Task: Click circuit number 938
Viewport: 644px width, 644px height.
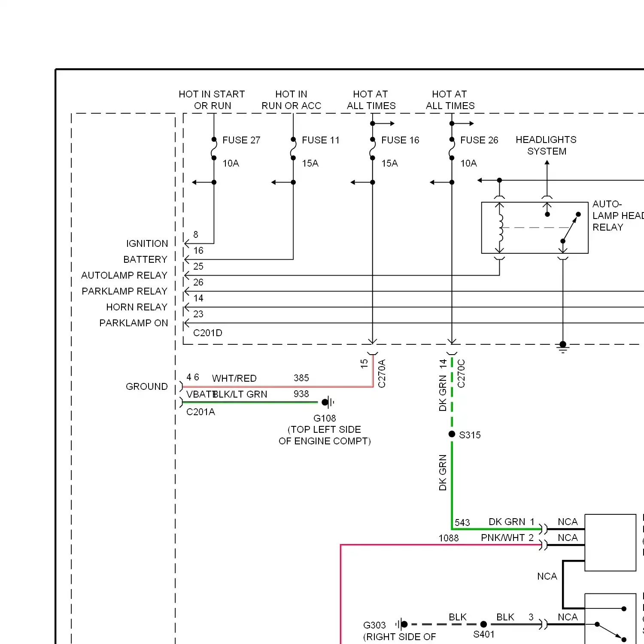Action: coord(301,394)
